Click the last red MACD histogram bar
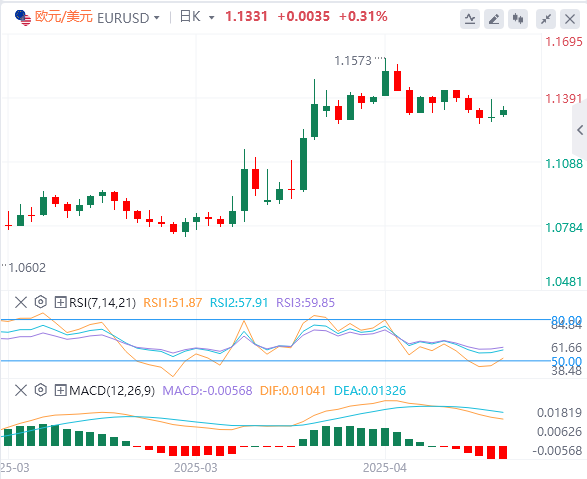Image resolution: width=587 pixels, height=479 pixels. point(503,452)
